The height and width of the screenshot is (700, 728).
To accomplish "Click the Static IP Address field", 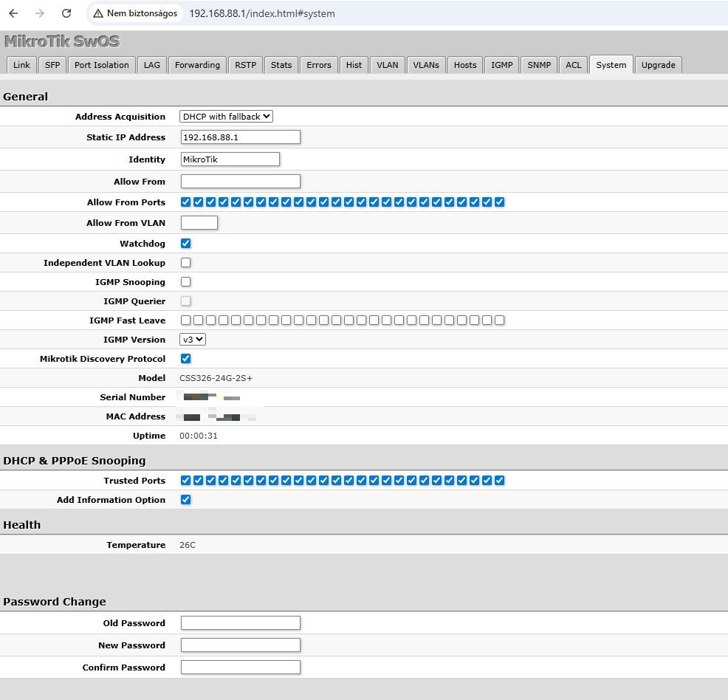I will [241, 137].
